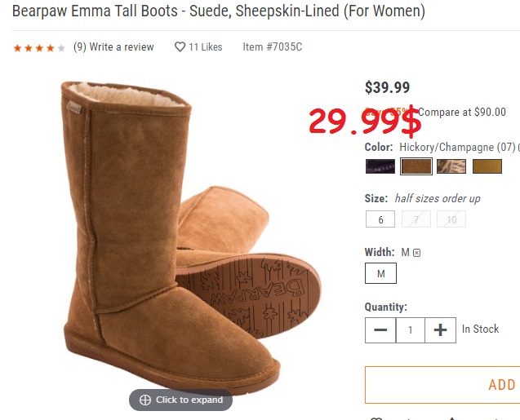Pick the patterned color swatch
The height and width of the screenshot is (420, 520).
451,166
